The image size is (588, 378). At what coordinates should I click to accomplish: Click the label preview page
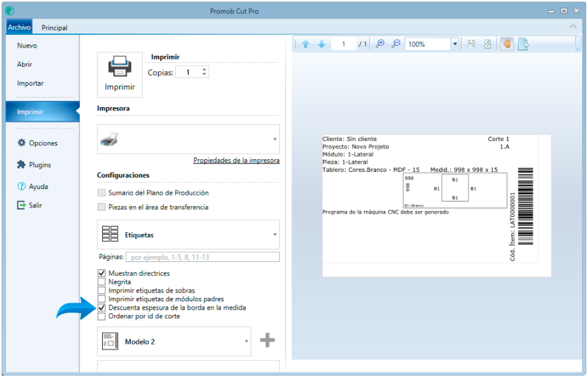coord(436,205)
